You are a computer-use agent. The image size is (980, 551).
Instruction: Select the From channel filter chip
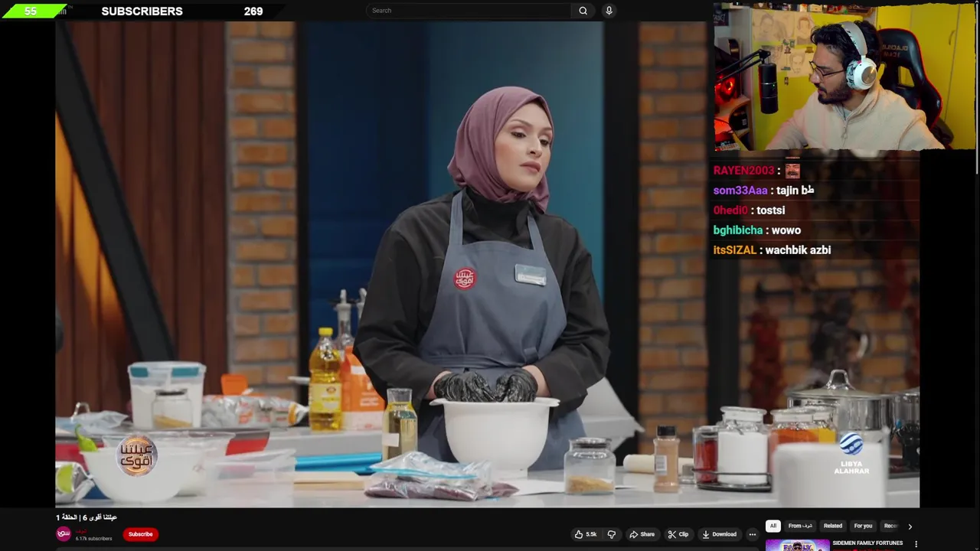point(801,526)
